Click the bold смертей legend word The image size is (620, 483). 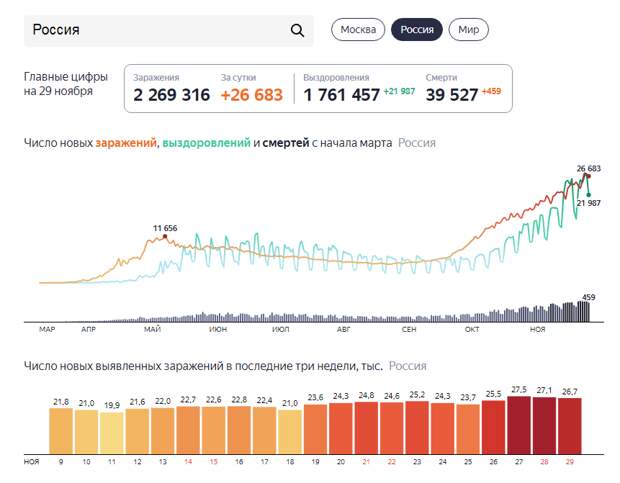[286, 143]
